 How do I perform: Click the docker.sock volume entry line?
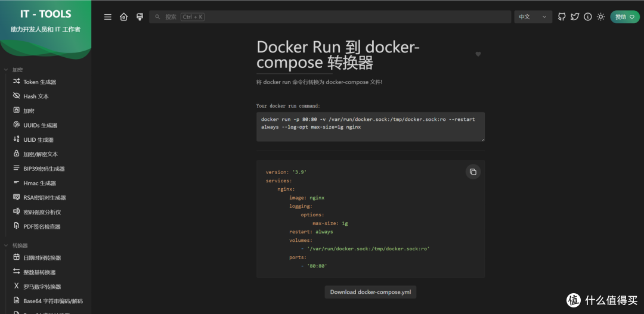(365, 248)
